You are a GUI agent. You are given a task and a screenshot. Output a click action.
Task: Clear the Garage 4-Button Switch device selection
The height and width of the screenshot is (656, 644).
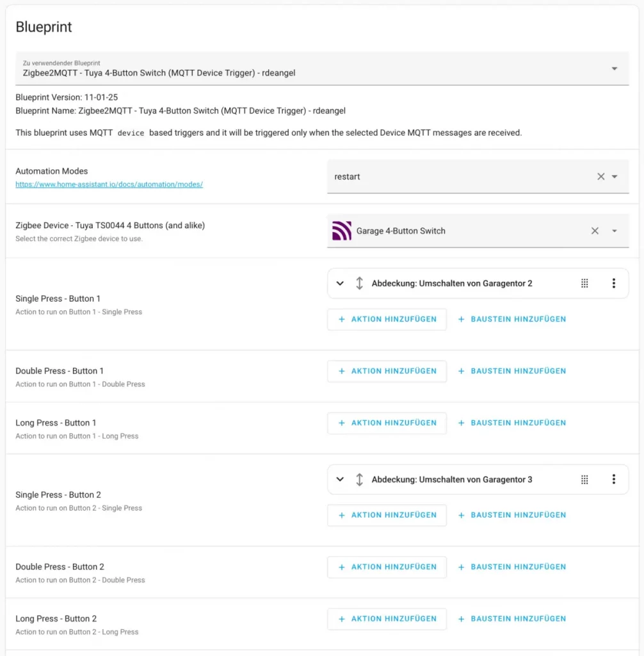pos(595,231)
